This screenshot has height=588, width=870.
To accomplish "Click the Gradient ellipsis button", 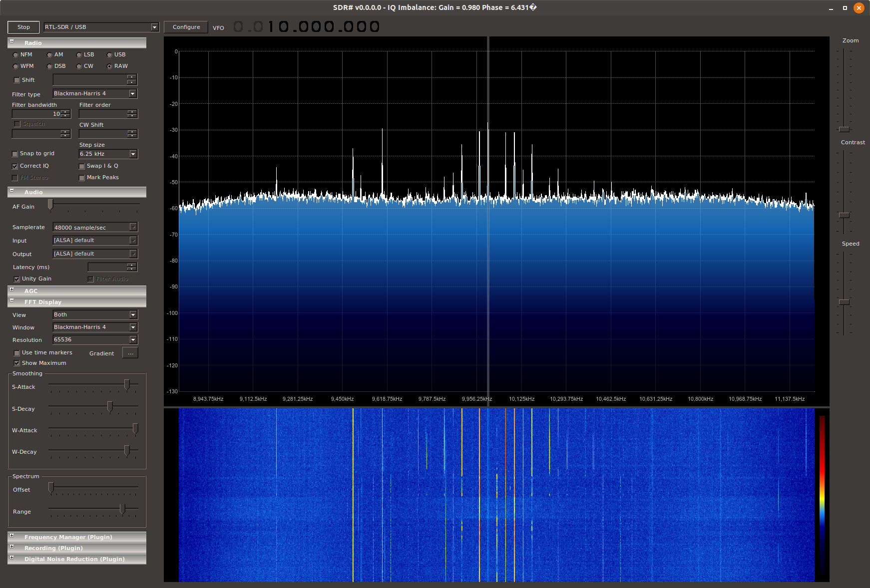I will click(130, 353).
